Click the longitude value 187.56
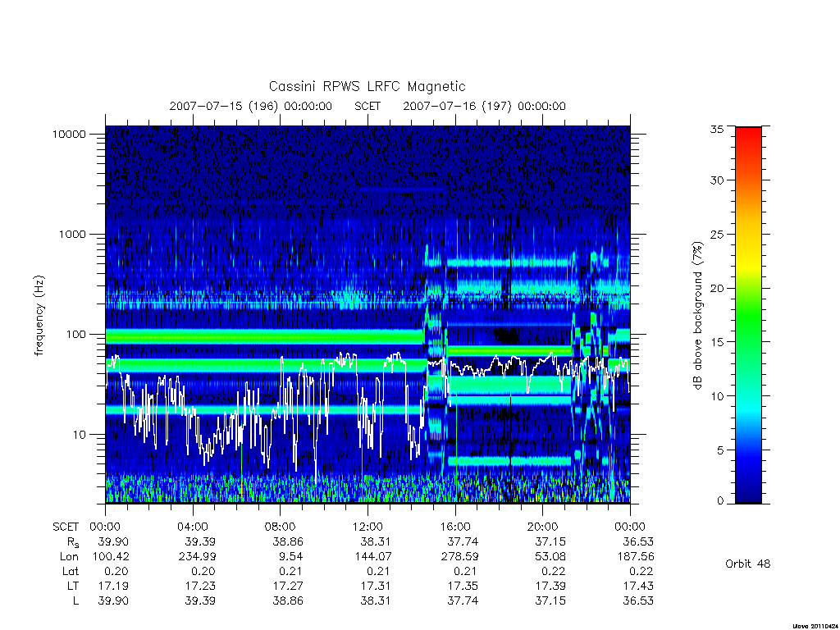Screen dimensions: 840x630 tap(636, 557)
